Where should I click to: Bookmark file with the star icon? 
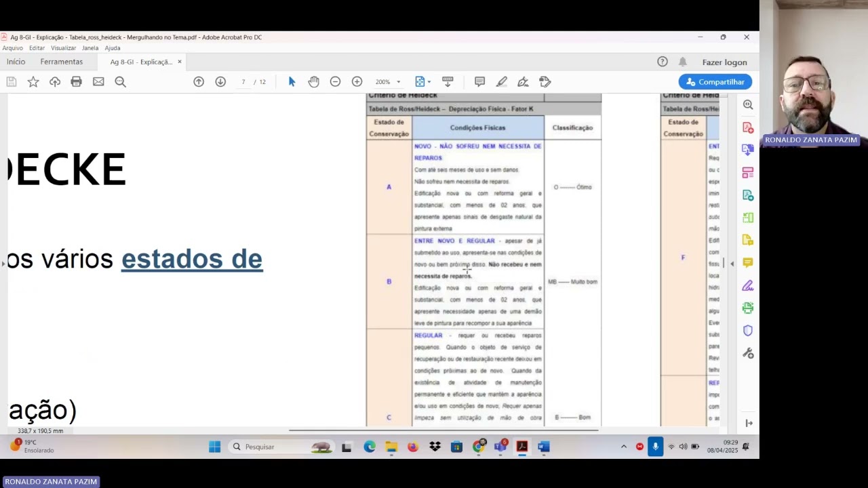pos(33,82)
